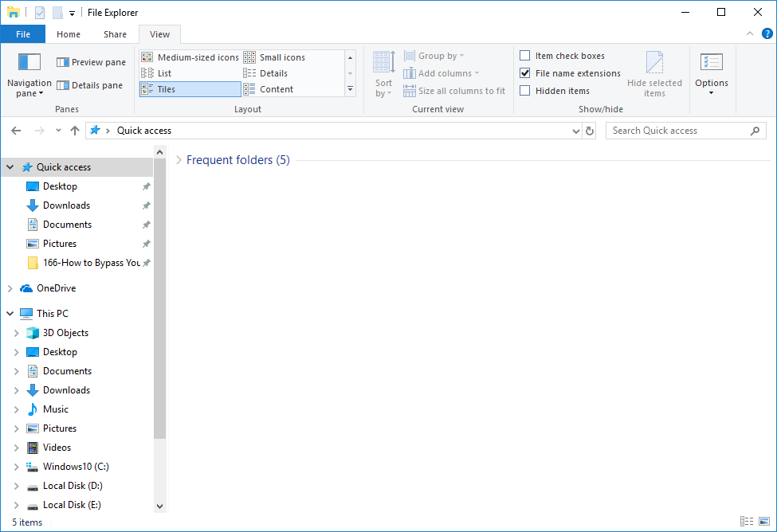Open the address bar history dropdown

coord(576,131)
